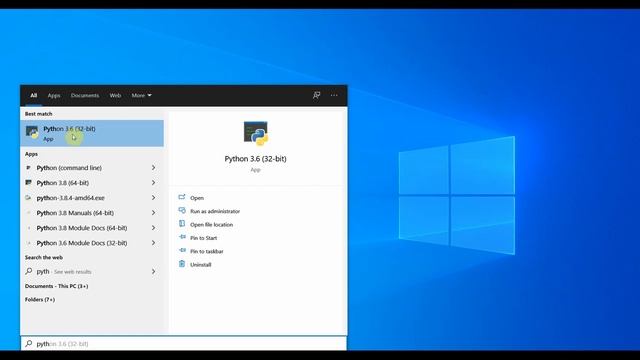Click the Run as administrator shield icon

point(182,211)
